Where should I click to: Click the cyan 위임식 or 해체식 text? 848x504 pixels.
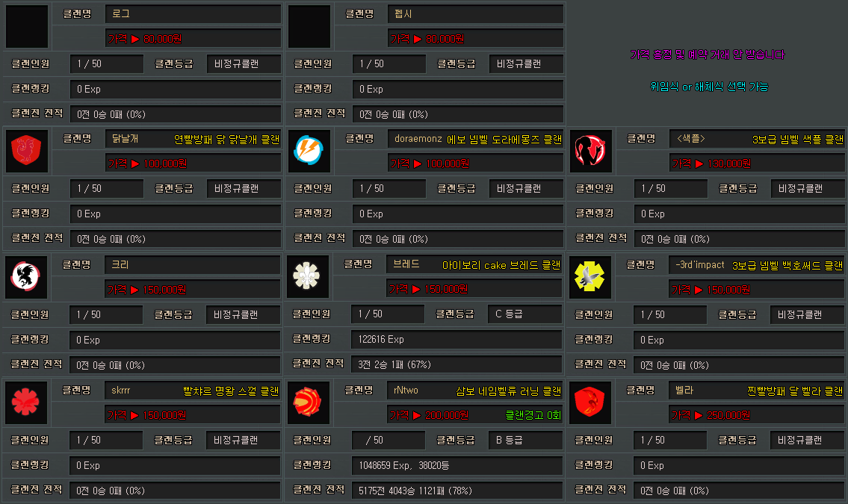pos(708,87)
